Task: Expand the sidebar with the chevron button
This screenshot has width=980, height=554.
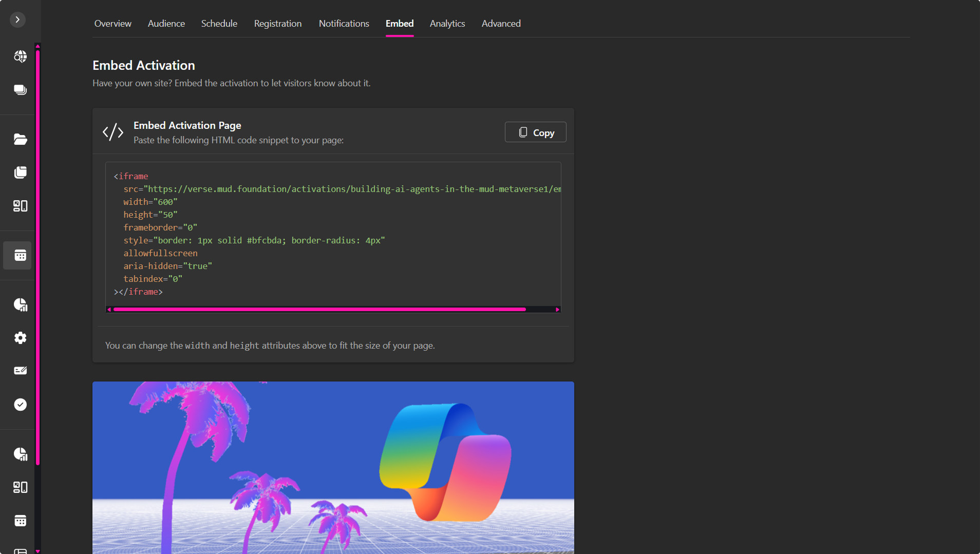Action: [x=17, y=20]
